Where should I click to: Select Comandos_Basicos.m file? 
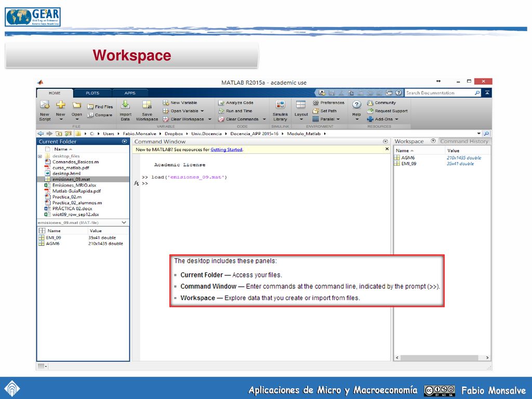[x=75, y=162]
